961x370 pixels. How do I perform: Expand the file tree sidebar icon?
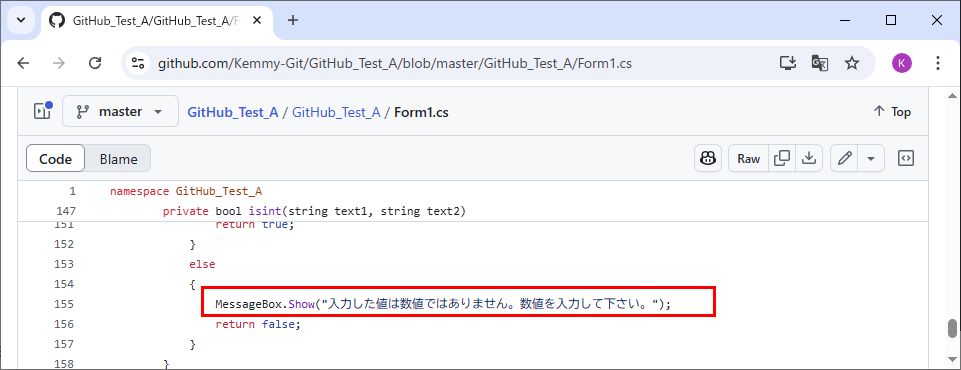pyautogui.click(x=42, y=111)
